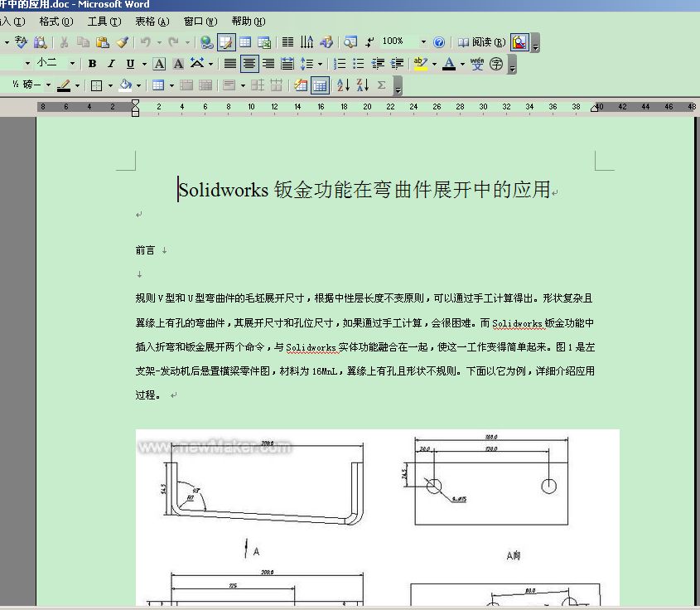Click the right indent marker on ruler
Screen dimensions: 700x610
point(594,109)
